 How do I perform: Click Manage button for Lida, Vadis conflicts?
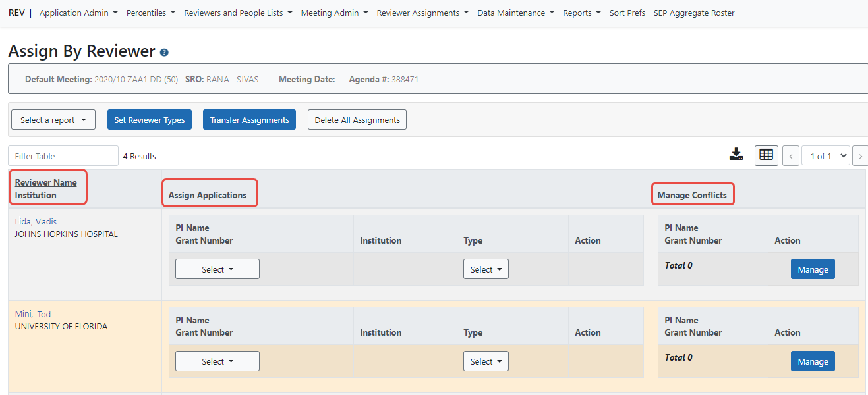pyautogui.click(x=813, y=269)
